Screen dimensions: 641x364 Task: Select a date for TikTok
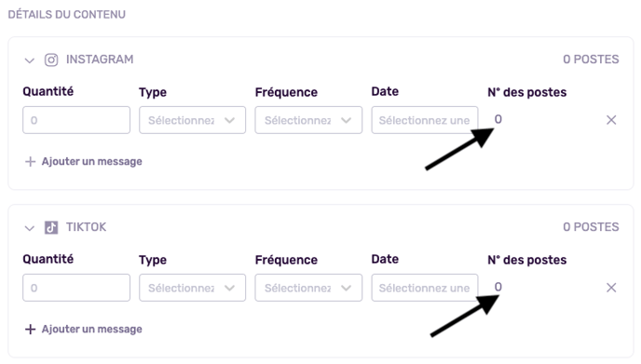[424, 288]
